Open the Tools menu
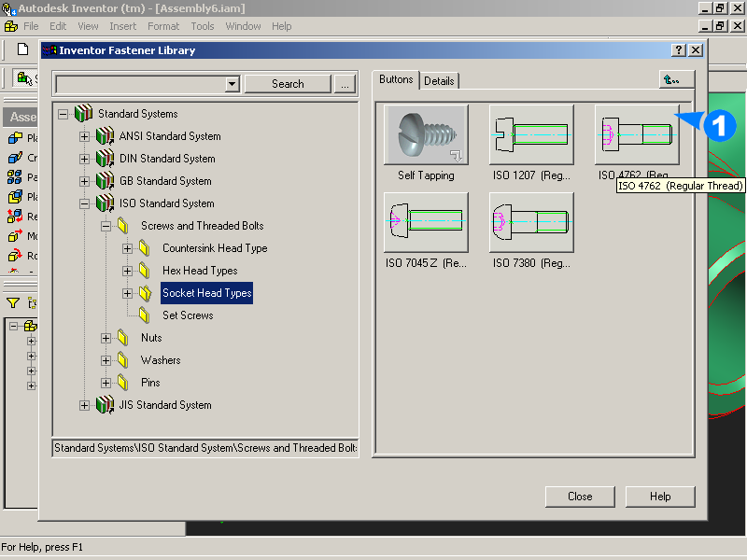 pyautogui.click(x=203, y=26)
